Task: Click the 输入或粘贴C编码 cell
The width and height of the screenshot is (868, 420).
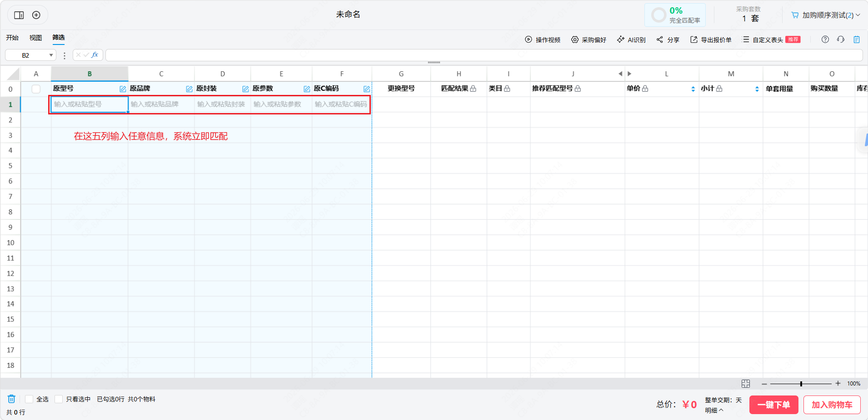Action: pos(342,104)
